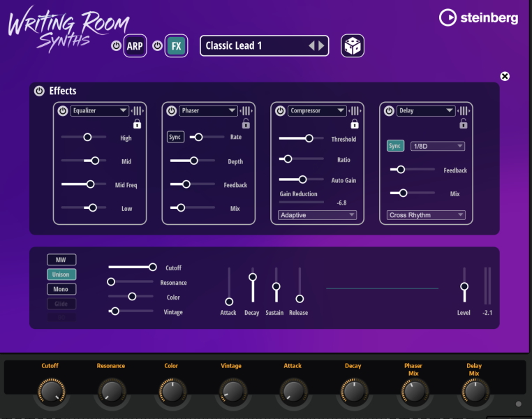Click the Steinberg logo

479,17
